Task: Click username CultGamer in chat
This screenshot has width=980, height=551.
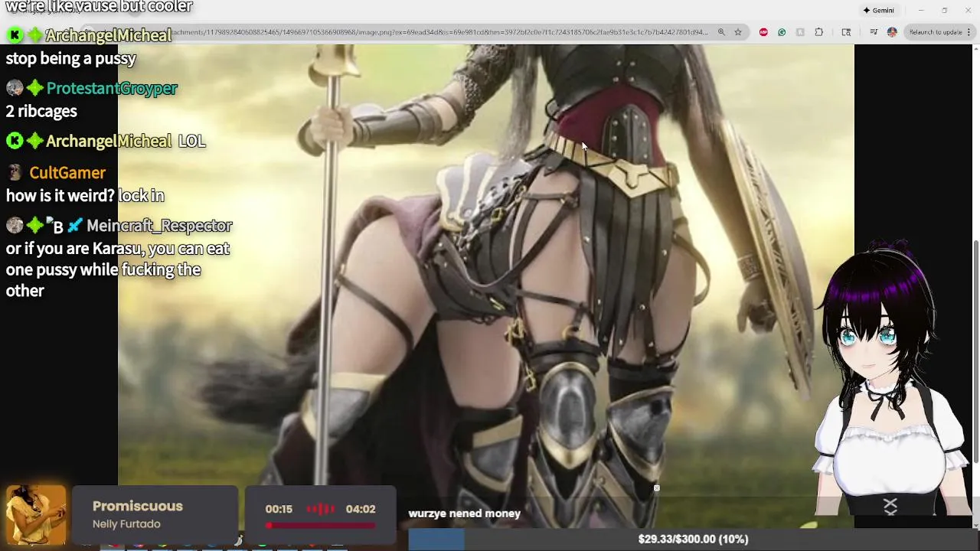Action: (x=67, y=173)
